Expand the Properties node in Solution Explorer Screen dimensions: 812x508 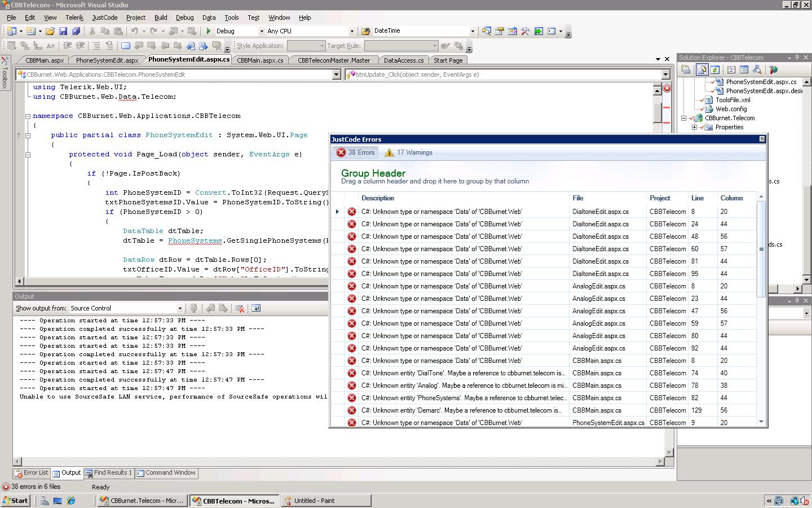click(694, 127)
